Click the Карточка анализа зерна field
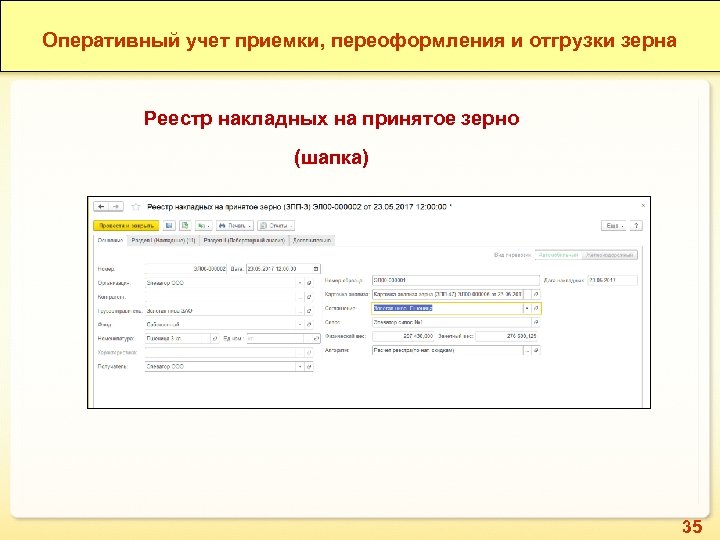 tap(448, 294)
